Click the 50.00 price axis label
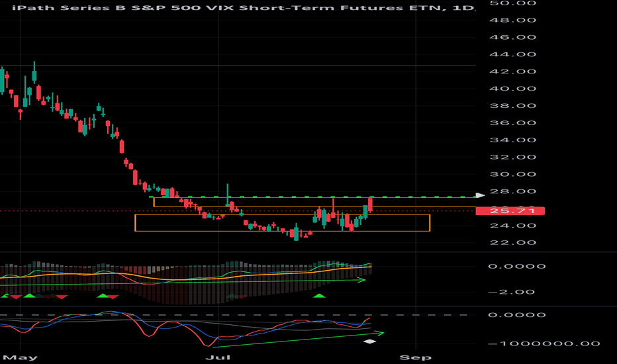This screenshot has height=364, width=617. tap(512, 3)
